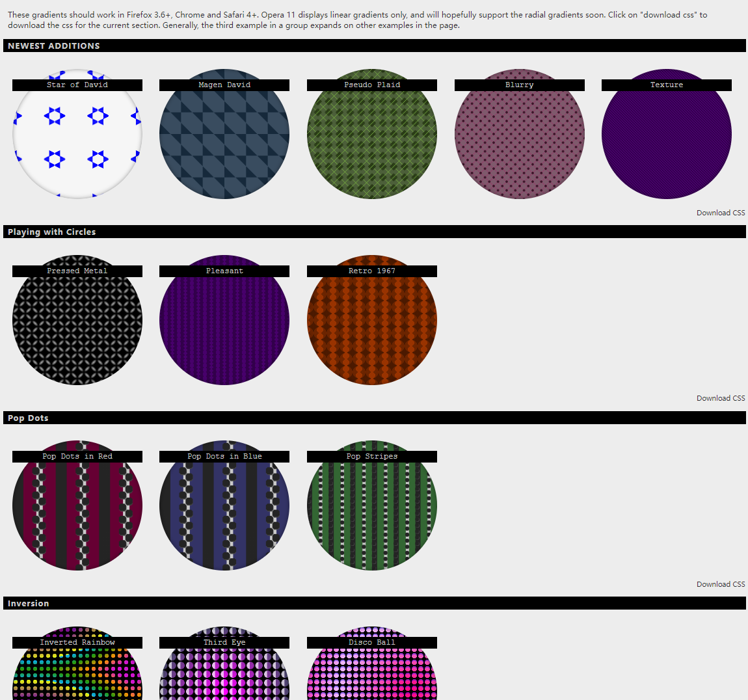
Task: Click the NEWEST ADDITIONS section header
Action: (375, 46)
